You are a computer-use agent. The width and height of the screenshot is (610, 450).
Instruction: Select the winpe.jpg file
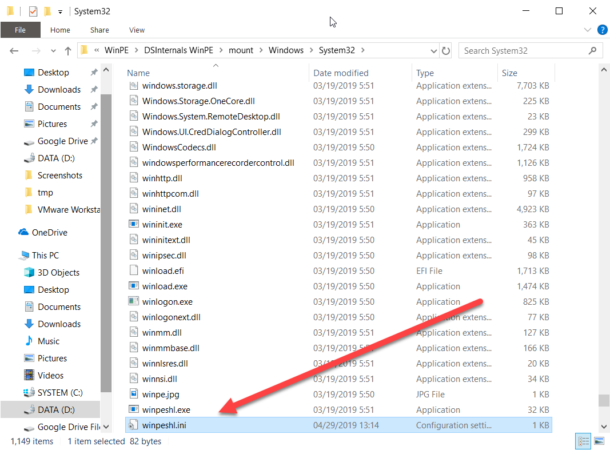(160, 394)
